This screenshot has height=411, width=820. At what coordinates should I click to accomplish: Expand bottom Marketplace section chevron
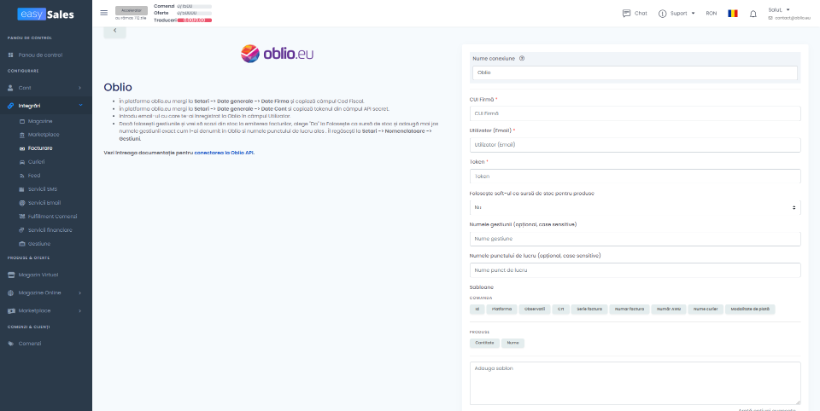(x=80, y=311)
